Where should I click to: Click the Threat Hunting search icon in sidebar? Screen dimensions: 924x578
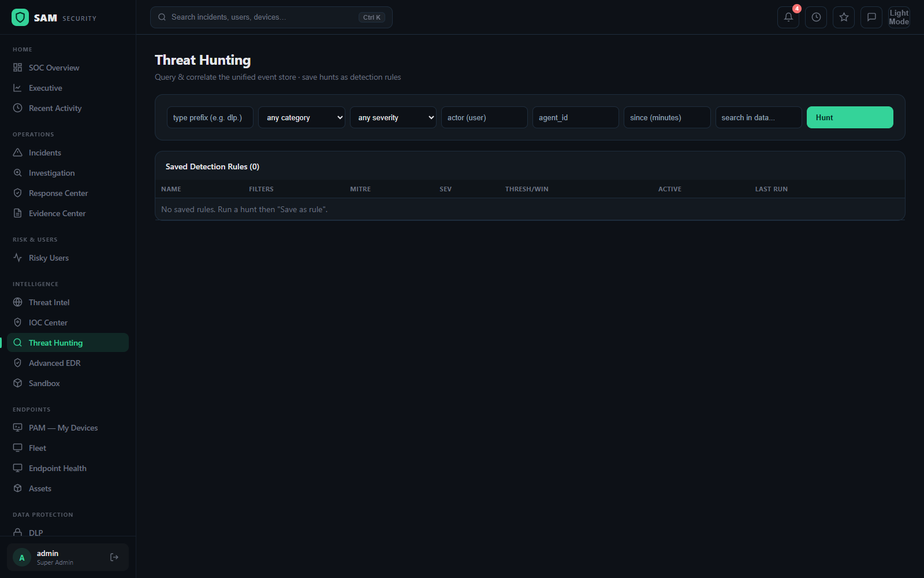tap(18, 343)
